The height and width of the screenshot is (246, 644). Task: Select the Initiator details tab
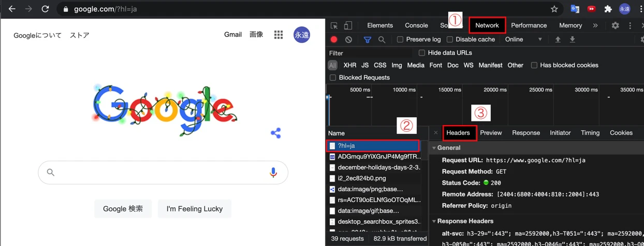pyautogui.click(x=560, y=133)
